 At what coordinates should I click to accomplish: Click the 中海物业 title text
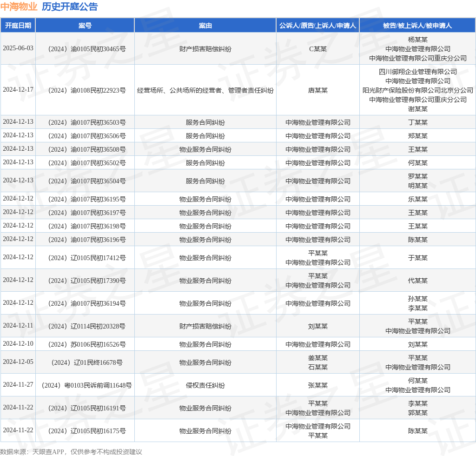coord(19,7)
